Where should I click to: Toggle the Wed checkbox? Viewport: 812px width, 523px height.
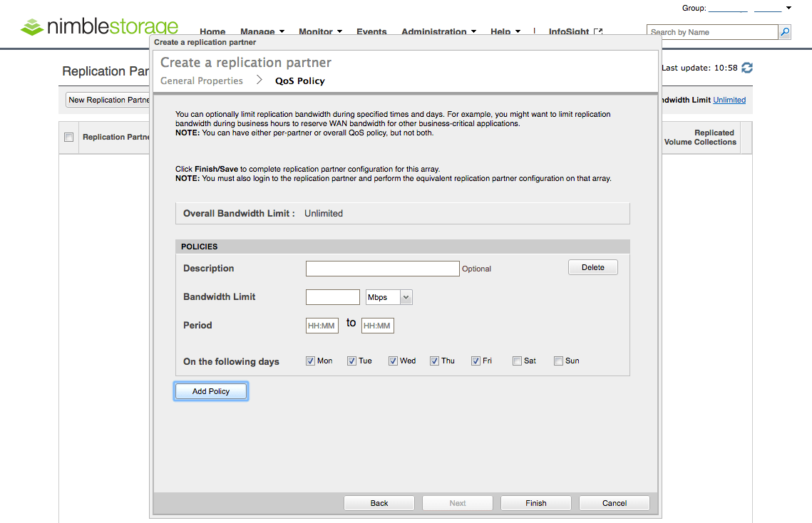(393, 361)
